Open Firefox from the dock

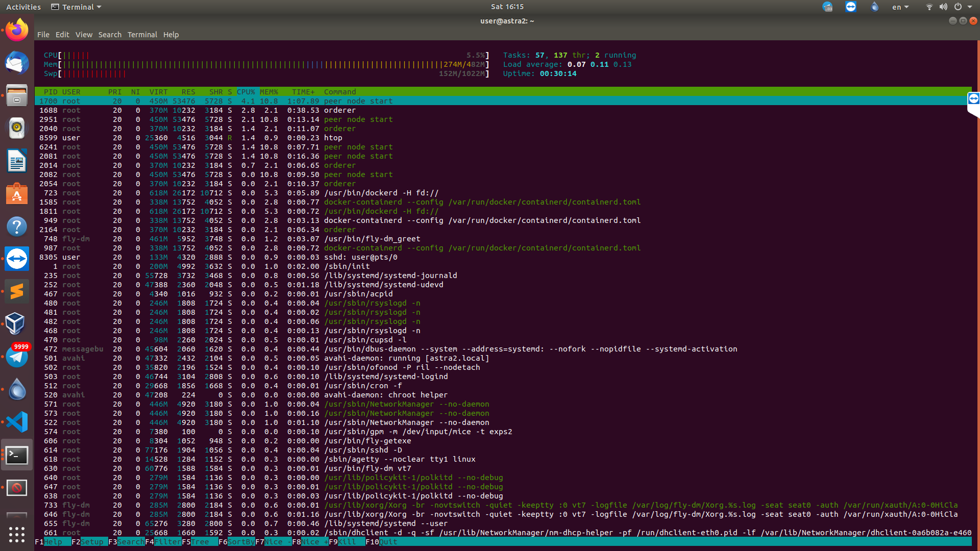click(x=17, y=30)
